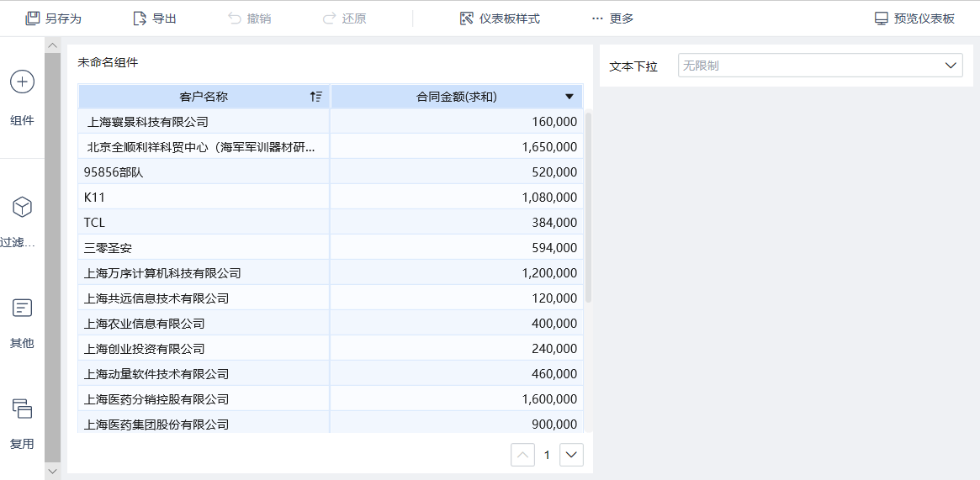Click the TCL customer cell
The image size is (980, 480).
(x=94, y=223)
